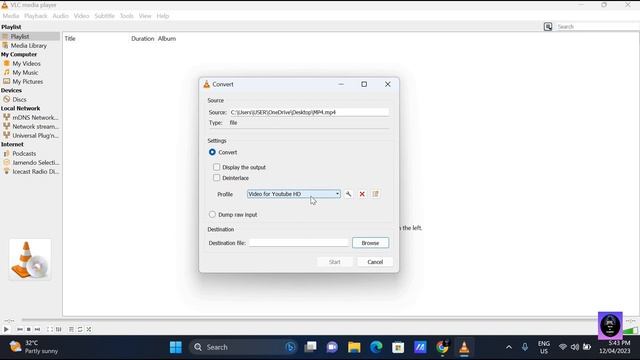Click the previous media button
Viewport: 640px width, 360px height.
click(x=20, y=329)
